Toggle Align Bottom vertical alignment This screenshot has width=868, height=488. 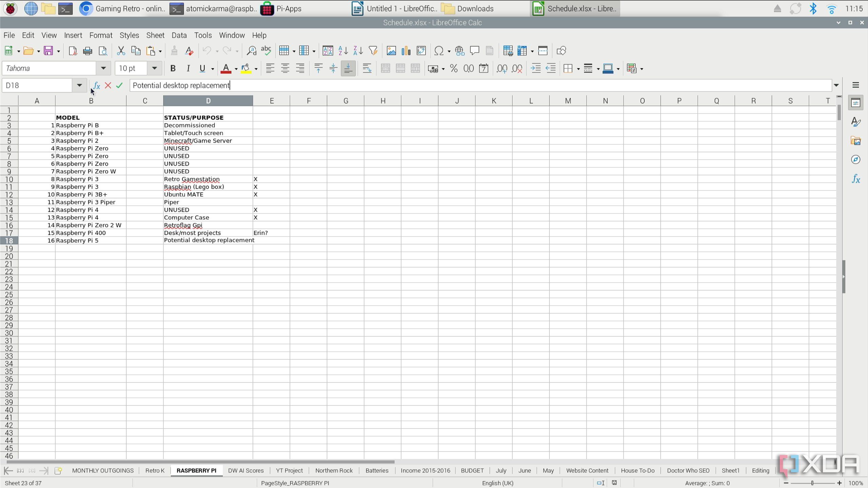pyautogui.click(x=348, y=68)
